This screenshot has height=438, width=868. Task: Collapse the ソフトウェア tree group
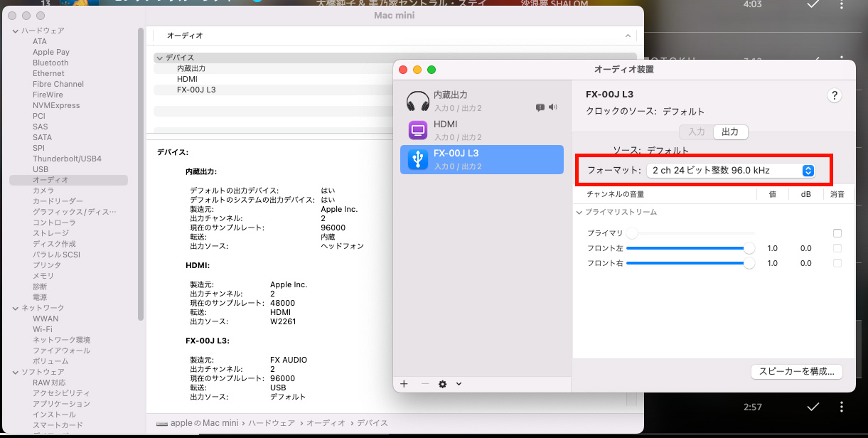15,372
